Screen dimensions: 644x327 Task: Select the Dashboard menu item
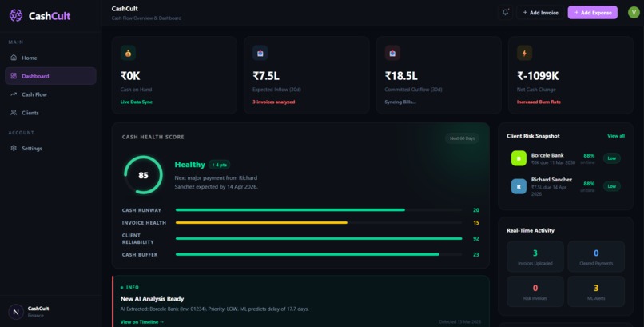(x=50, y=76)
